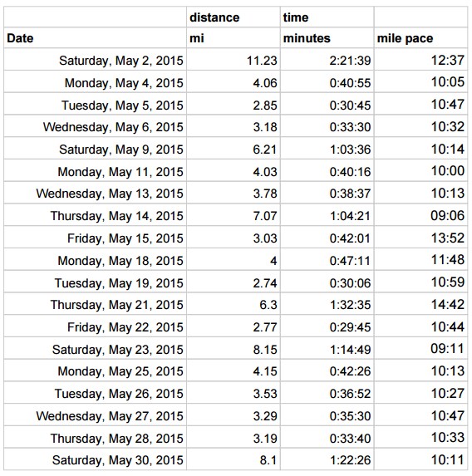Click the 7.07 distance cell
This screenshot has width=472, height=476.
pos(234,215)
